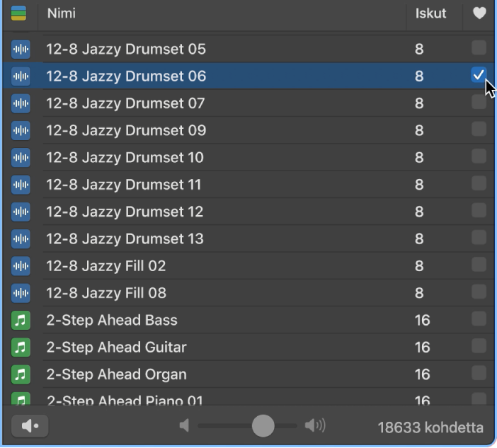Click the speaker preview button at bottom left
This screenshot has width=497, height=448.
(x=30, y=426)
